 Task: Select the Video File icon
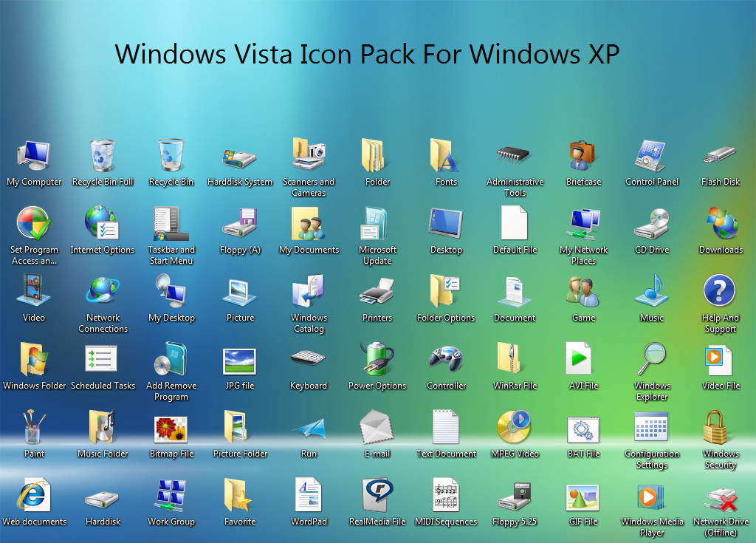pyautogui.click(x=718, y=360)
